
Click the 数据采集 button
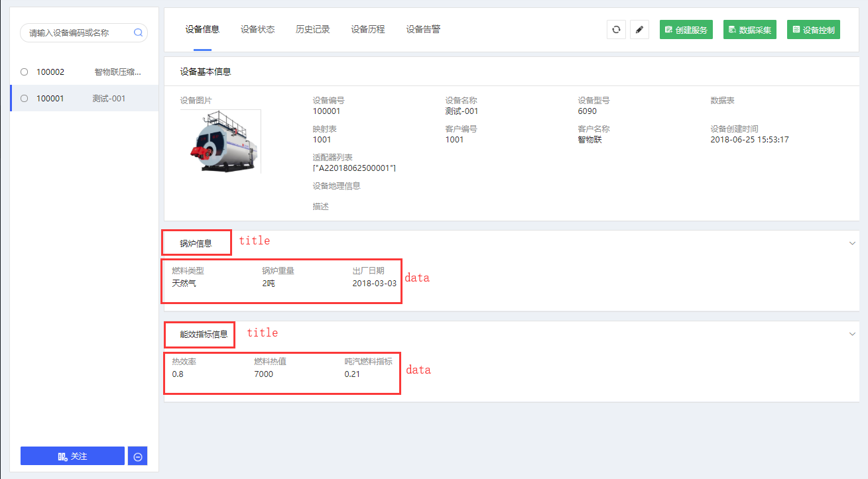(749, 30)
